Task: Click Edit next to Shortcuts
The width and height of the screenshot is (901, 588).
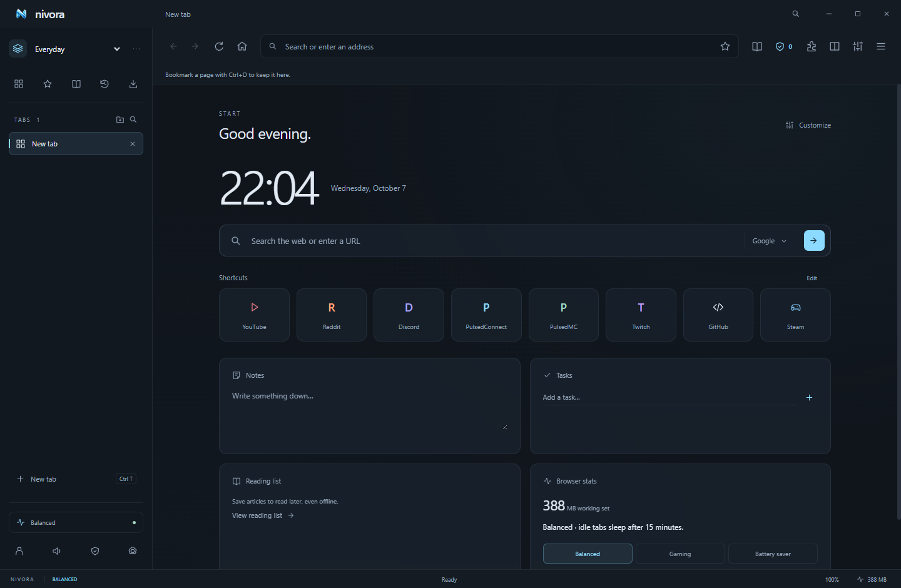Action: click(812, 278)
